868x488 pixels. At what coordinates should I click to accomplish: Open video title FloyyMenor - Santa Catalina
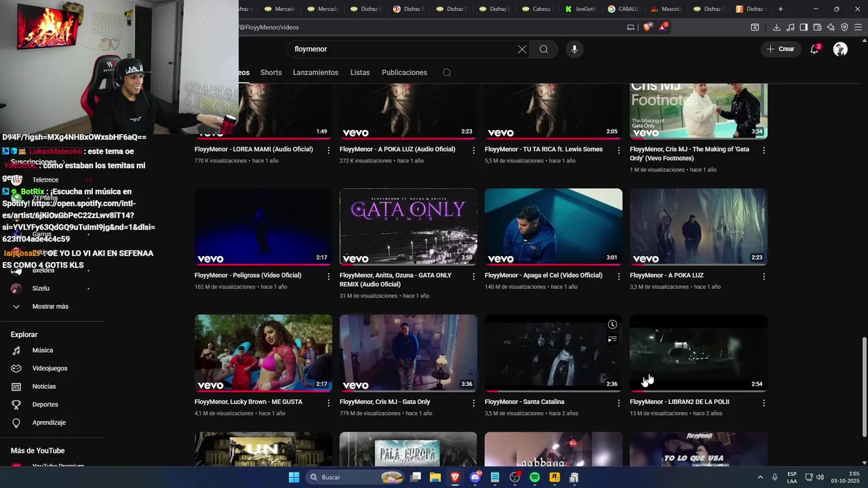[524, 402]
